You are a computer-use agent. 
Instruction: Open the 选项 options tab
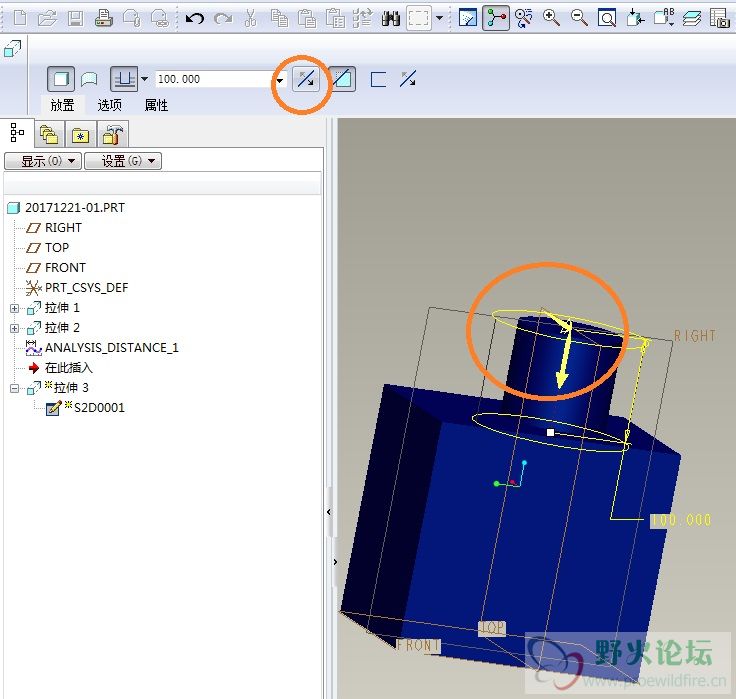pyautogui.click(x=109, y=105)
